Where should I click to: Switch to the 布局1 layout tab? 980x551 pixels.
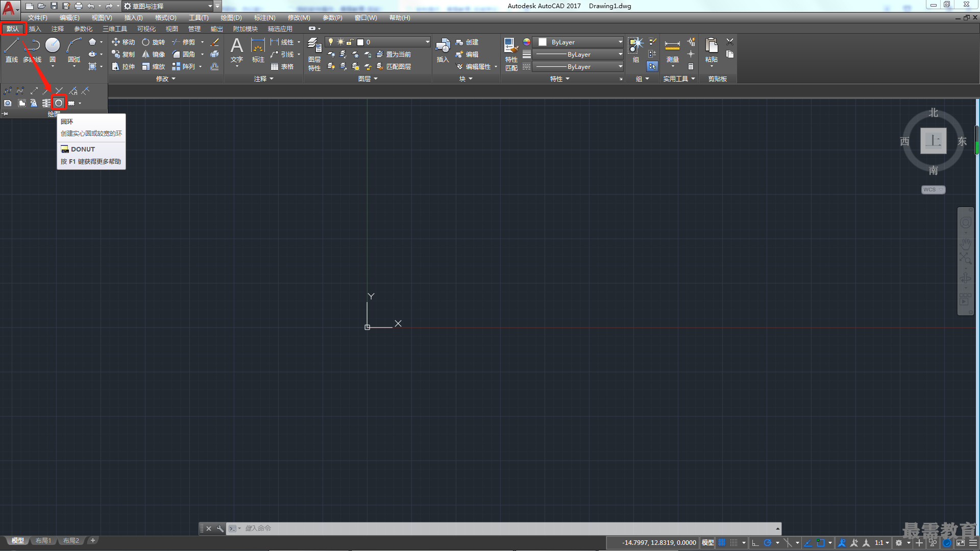point(43,540)
